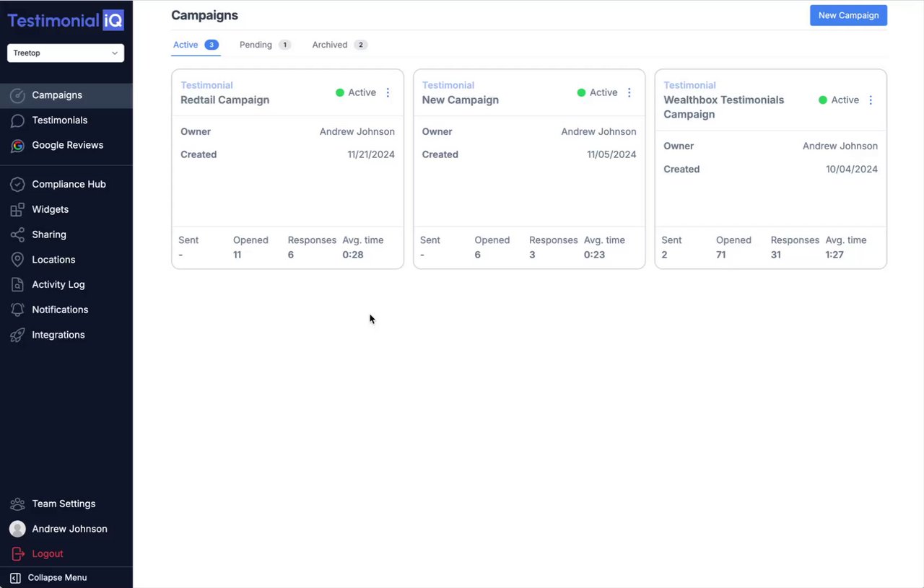Click the Sharing icon in the sidebar
This screenshot has height=588, width=924.
[17, 235]
